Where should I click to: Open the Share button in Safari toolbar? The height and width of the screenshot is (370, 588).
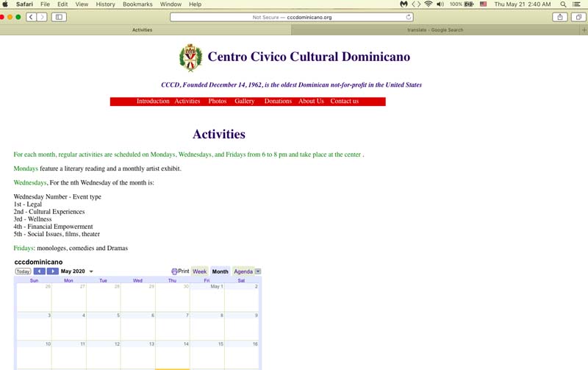(560, 17)
